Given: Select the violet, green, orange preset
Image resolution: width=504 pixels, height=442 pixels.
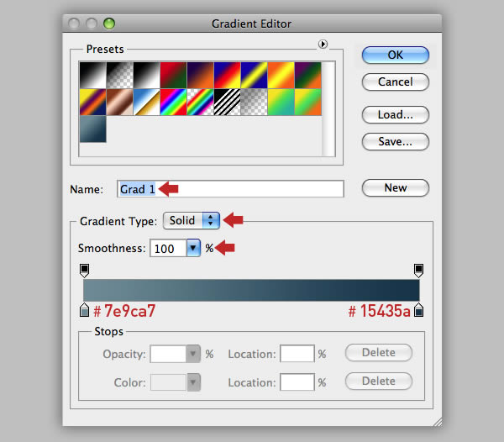Looking at the screenshot, I should 308,76.
